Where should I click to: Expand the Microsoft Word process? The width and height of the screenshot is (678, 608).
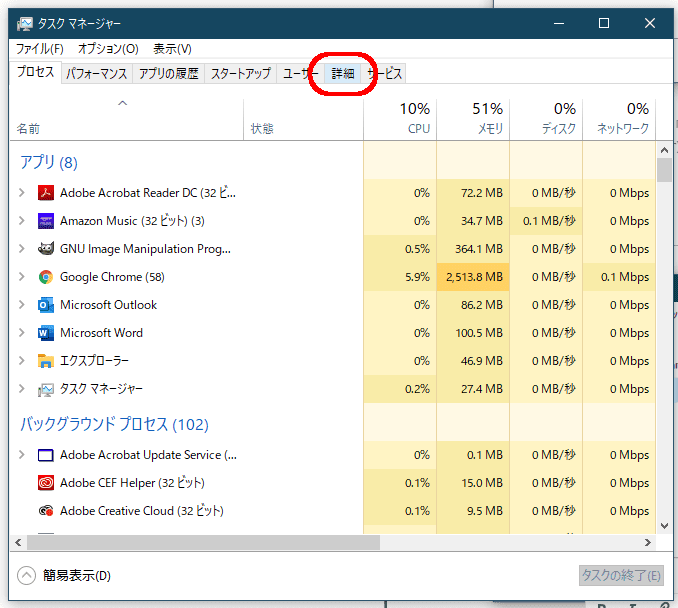click(x=22, y=333)
